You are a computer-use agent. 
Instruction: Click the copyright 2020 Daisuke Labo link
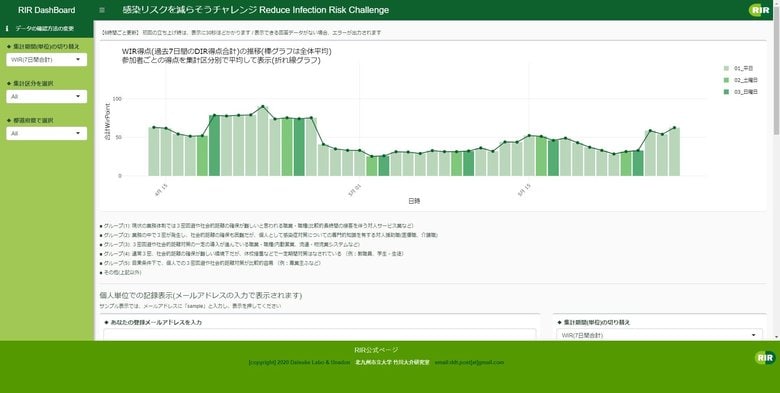tap(299, 362)
